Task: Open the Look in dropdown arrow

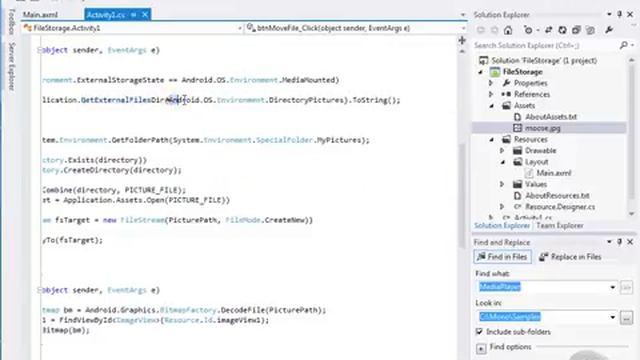Action: tap(612, 317)
